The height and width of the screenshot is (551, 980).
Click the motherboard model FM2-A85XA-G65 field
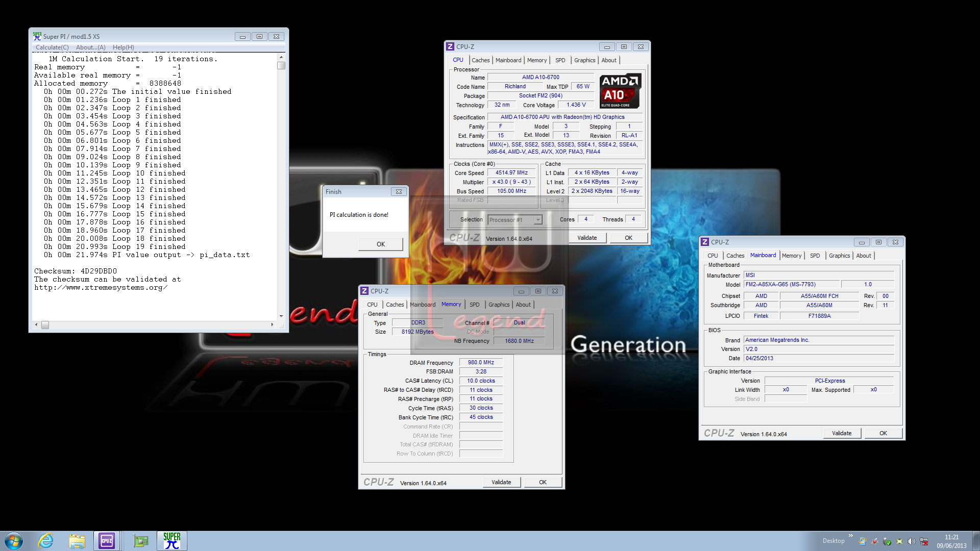click(x=791, y=284)
